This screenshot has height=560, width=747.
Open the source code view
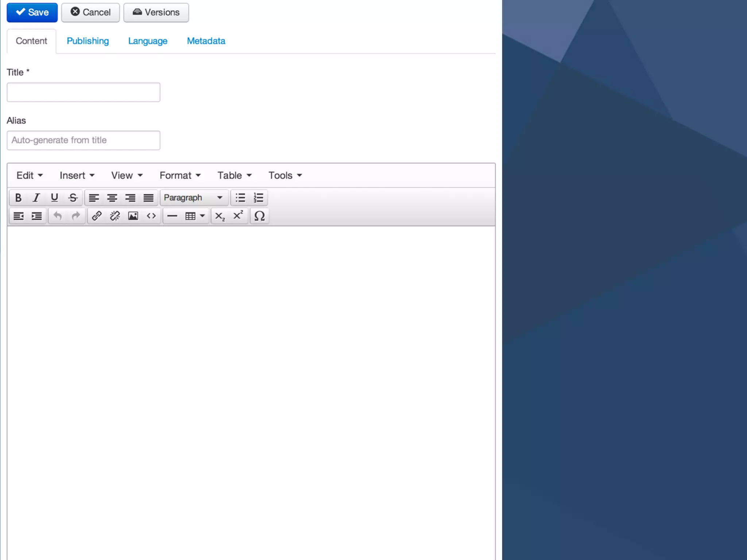coord(151,216)
